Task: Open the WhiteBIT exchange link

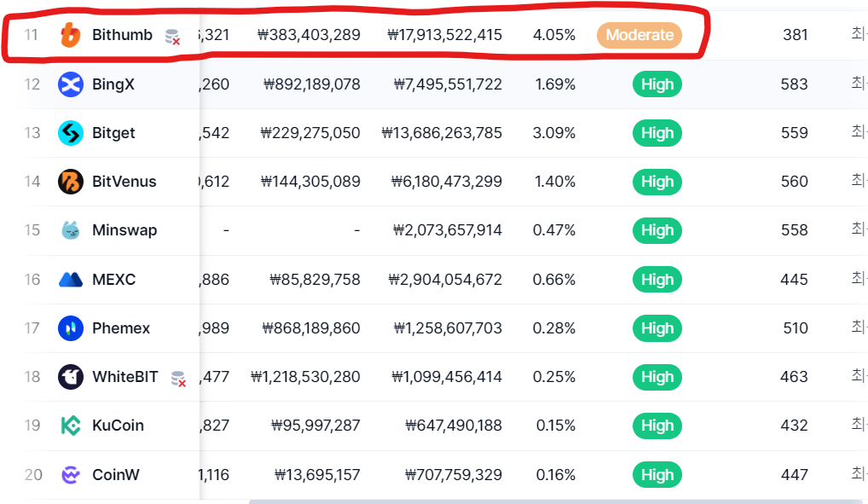Action: (125, 377)
